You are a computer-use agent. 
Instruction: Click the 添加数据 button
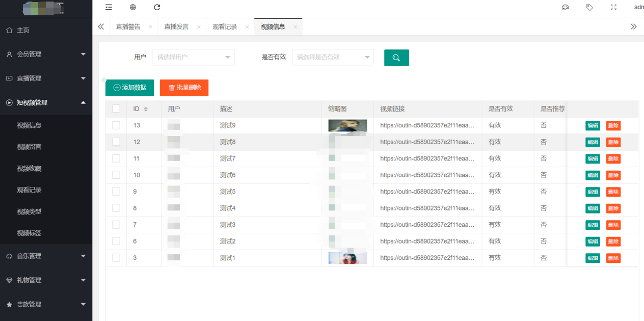point(129,88)
